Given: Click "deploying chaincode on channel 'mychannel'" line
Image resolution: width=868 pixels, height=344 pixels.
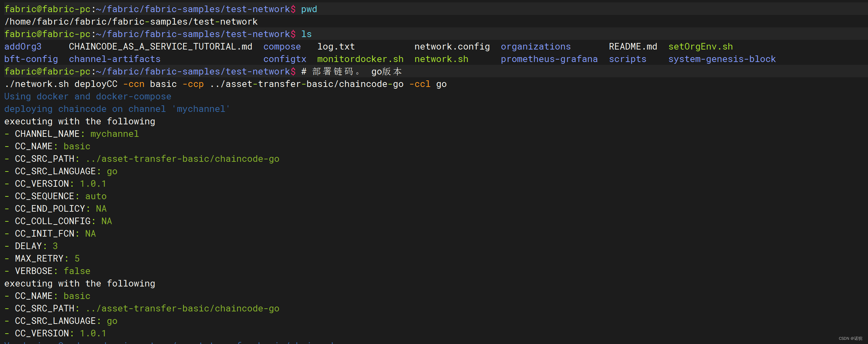Looking at the screenshot, I should [117, 109].
